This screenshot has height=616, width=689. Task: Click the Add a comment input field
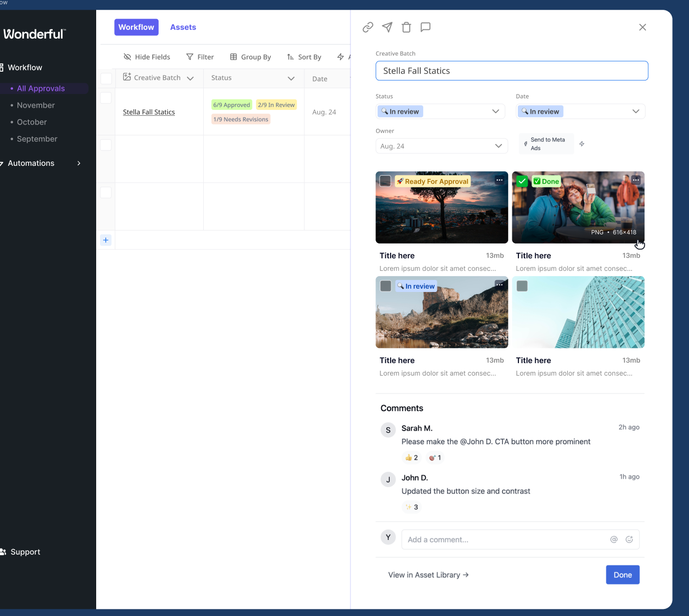click(x=505, y=539)
